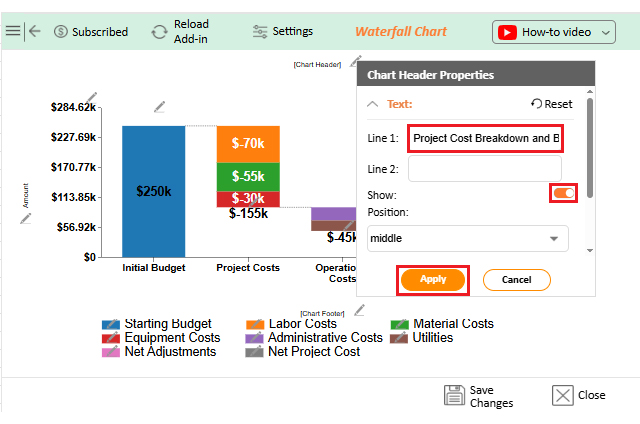Click the pencil icon beside Chart Footer
640x424 pixels.
pyautogui.click(x=359, y=310)
